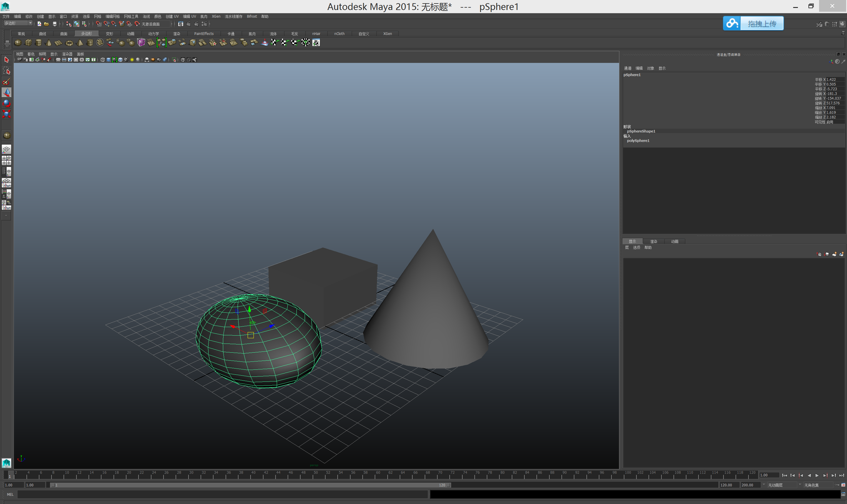This screenshot has width=847, height=504.
Task: Toggle isolate select in viewport toolbar
Action: point(174,60)
